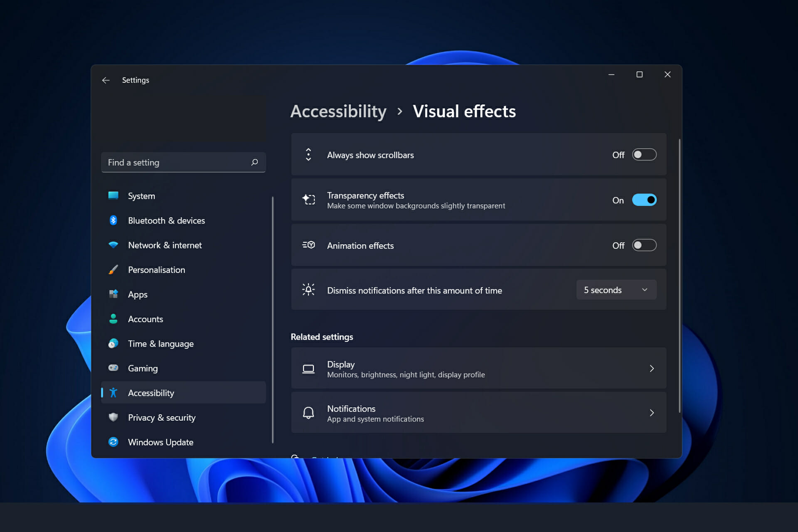Click back arrow button in Settings

pos(106,79)
